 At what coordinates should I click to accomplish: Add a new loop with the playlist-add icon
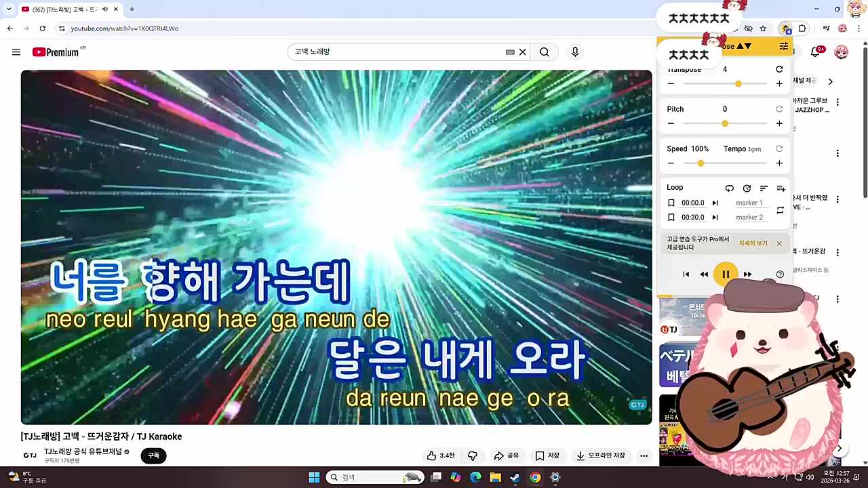(781, 188)
